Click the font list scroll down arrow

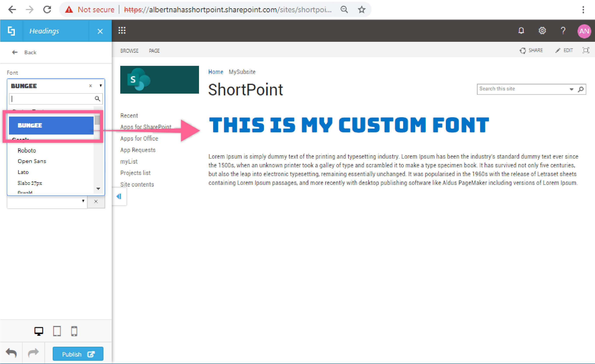[x=98, y=189]
